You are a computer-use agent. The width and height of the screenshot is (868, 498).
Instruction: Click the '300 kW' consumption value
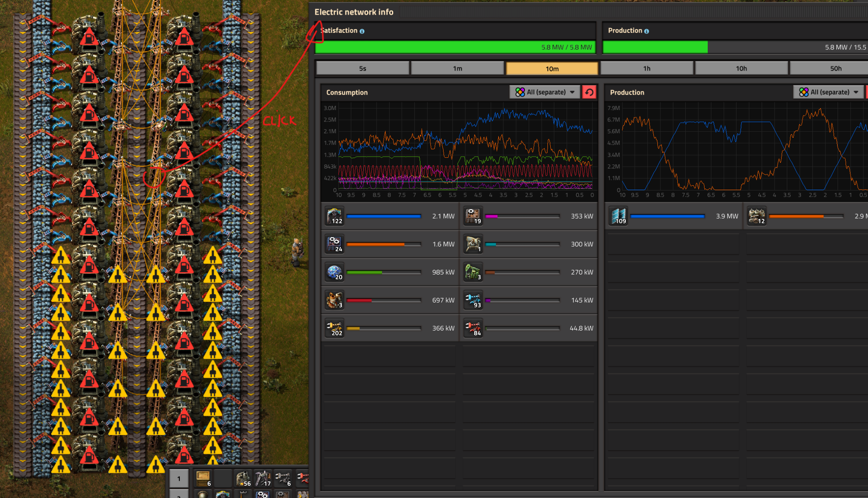point(582,244)
